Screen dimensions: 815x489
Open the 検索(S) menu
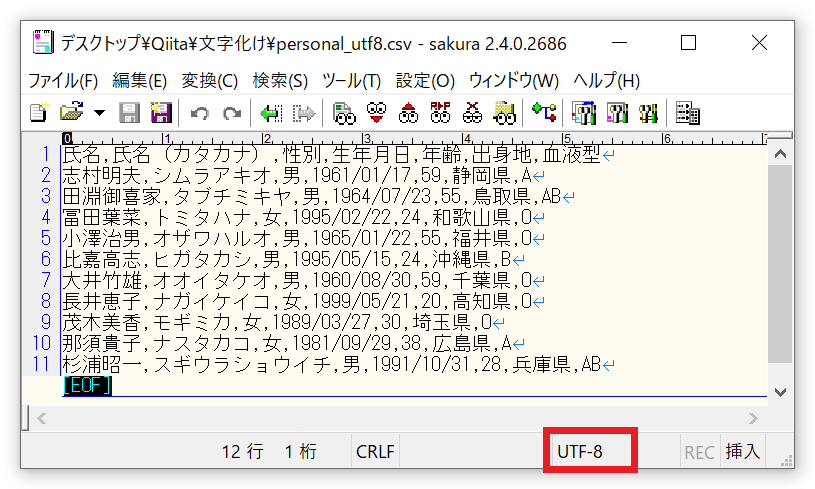280,81
